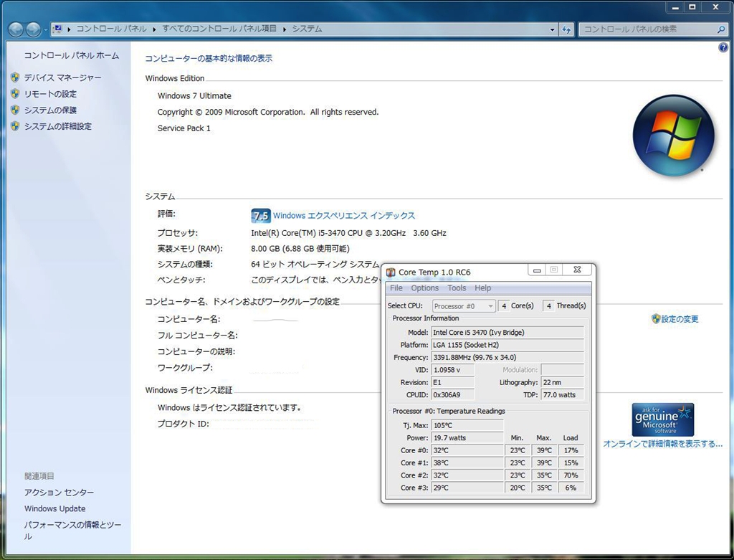Click the computer icon in address bar

pos(57,29)
